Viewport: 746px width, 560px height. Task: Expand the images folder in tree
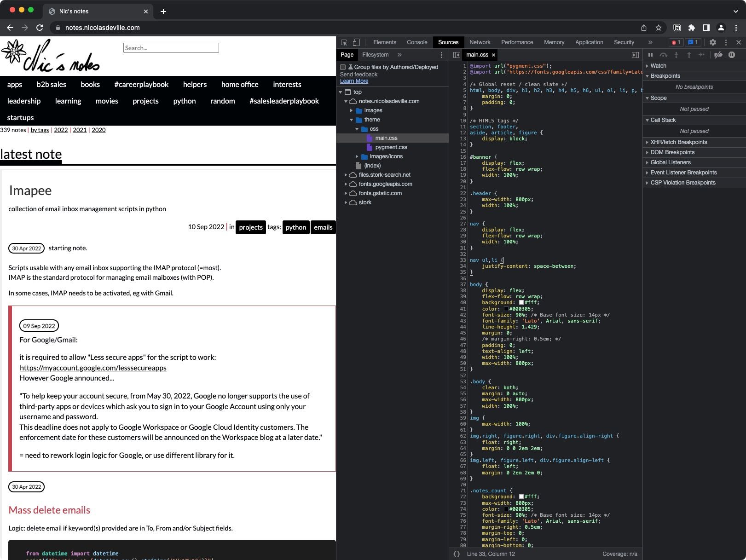351,110
